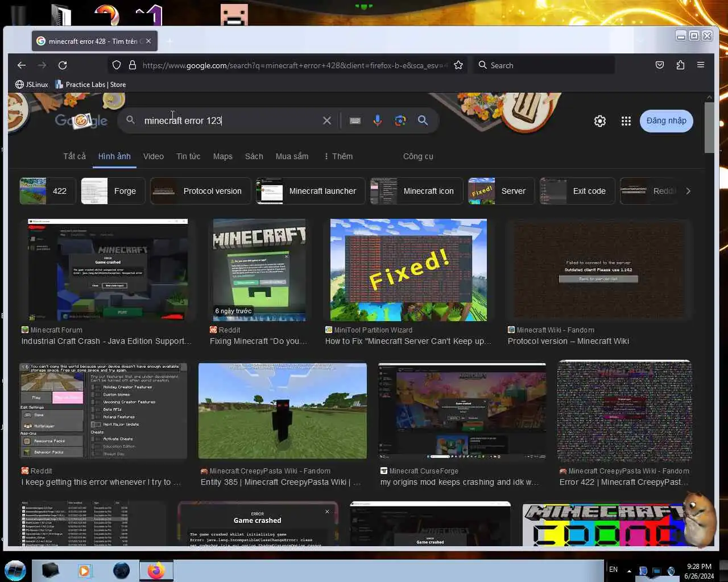
Task: Switch to the Maps tab
Action: [x=223, y=156]
